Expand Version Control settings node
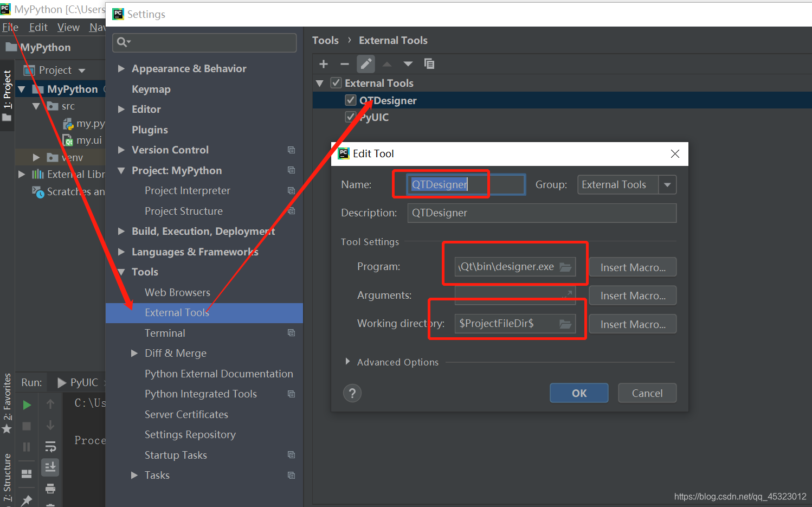The width and height of the screenshot is (812, 507). 121,150
